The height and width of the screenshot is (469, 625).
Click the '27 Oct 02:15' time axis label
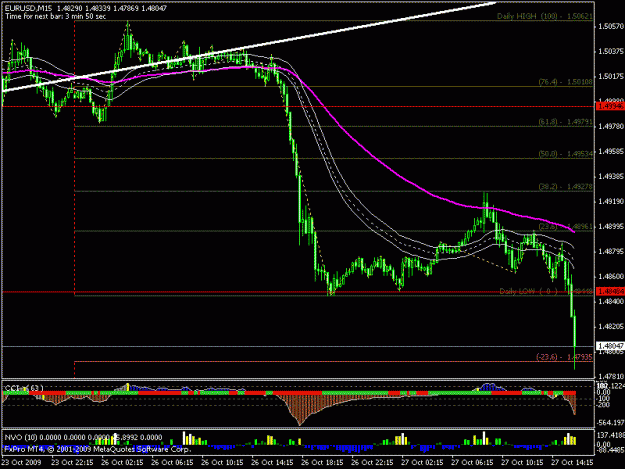point(422,462)
